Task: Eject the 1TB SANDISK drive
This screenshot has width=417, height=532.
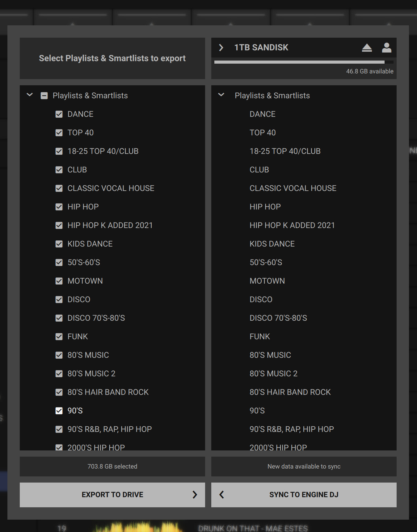Action: click(x=367, y=48)
